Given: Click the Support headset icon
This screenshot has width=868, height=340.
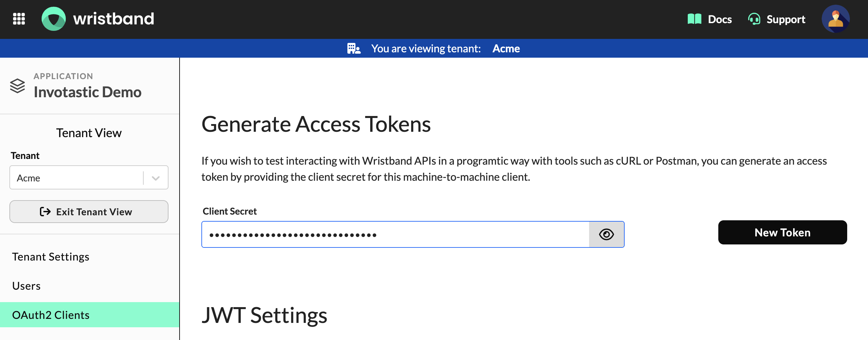Looking at the screenshot, I should [x=754, y=19].
